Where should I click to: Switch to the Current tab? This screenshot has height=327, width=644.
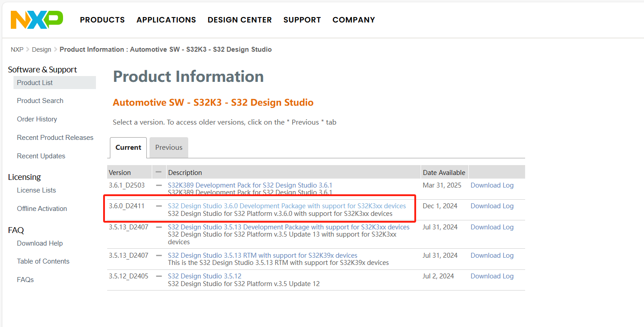[128, 148]
